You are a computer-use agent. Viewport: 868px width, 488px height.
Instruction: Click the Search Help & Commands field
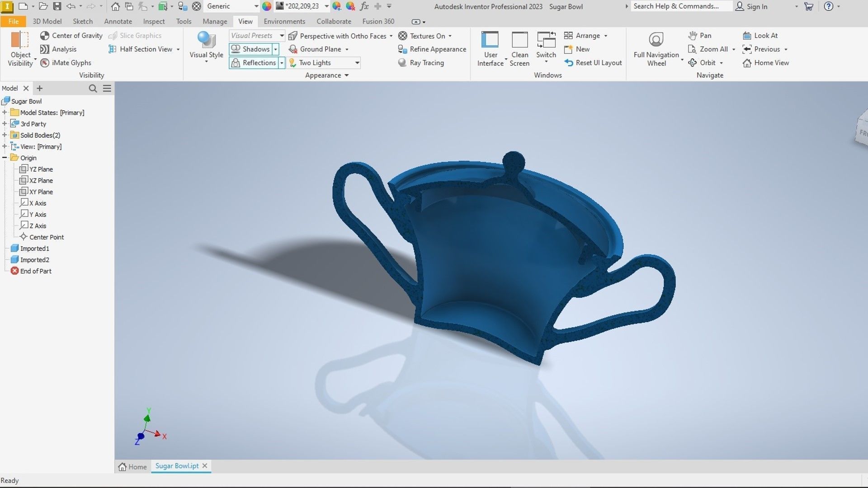(679, 6)
